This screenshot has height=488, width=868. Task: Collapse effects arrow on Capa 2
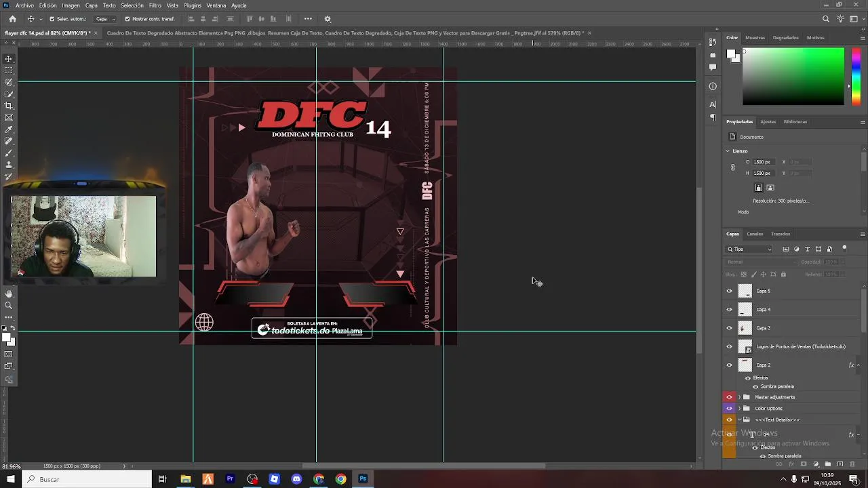click(859, 365)
